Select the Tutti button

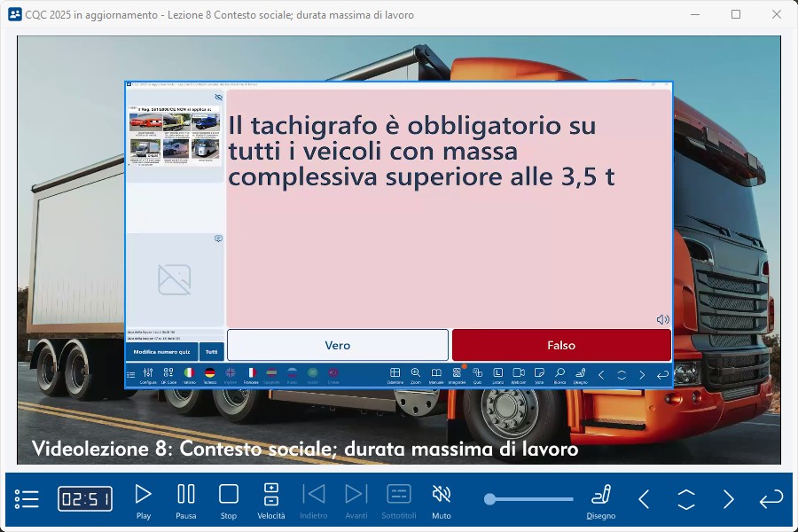click(211, 352)
